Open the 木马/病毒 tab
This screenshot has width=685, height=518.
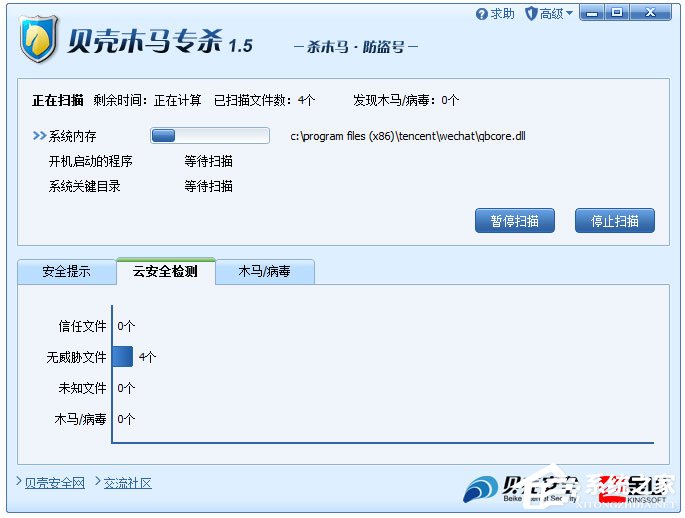(265, 272)
